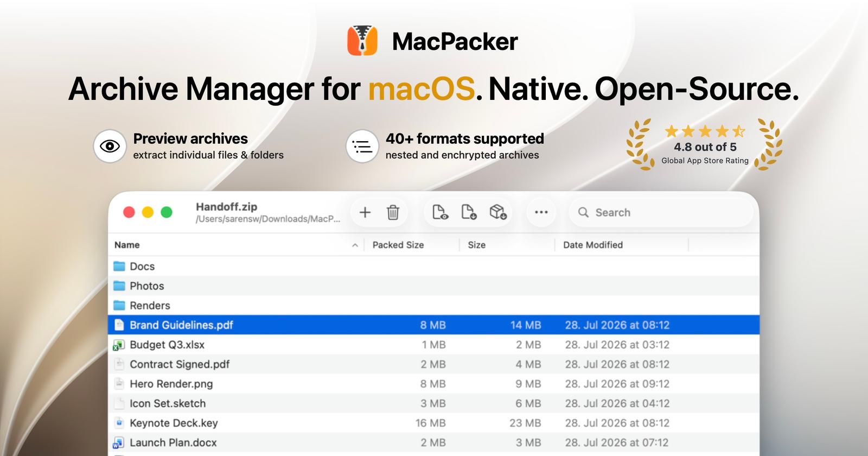Maximize the window with the green button
The width and height of the screenshot is (868, 456).
tap(167, 212)
